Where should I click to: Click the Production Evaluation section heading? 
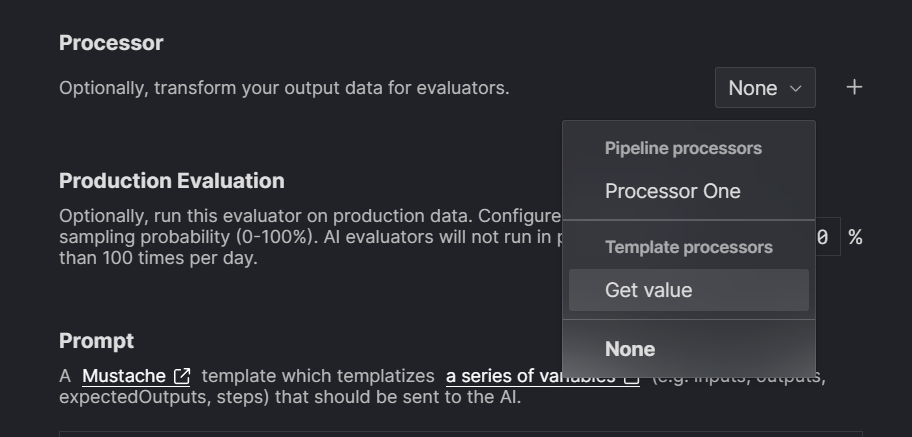[x=172, y=180]
